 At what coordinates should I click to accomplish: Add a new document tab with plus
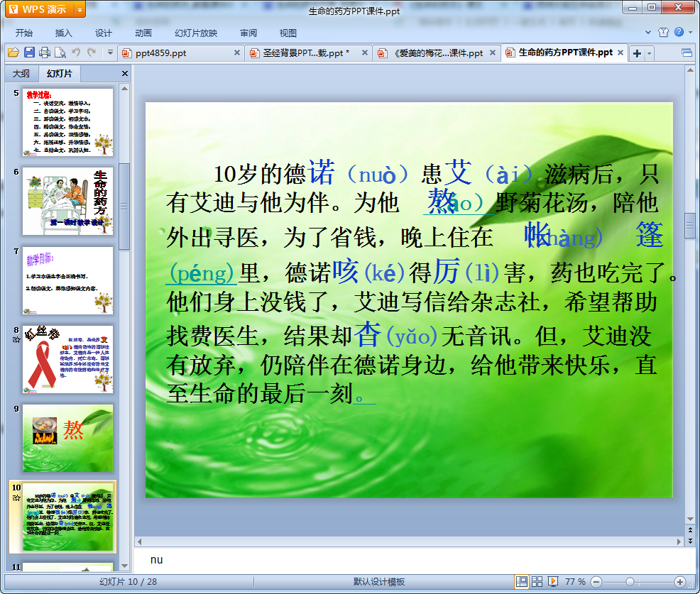637,53
